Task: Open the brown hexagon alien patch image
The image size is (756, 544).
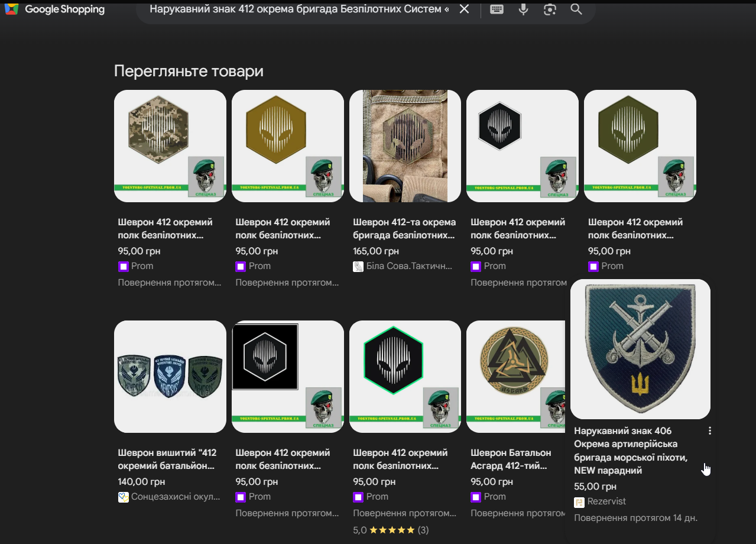Action: tap(288, 146)
